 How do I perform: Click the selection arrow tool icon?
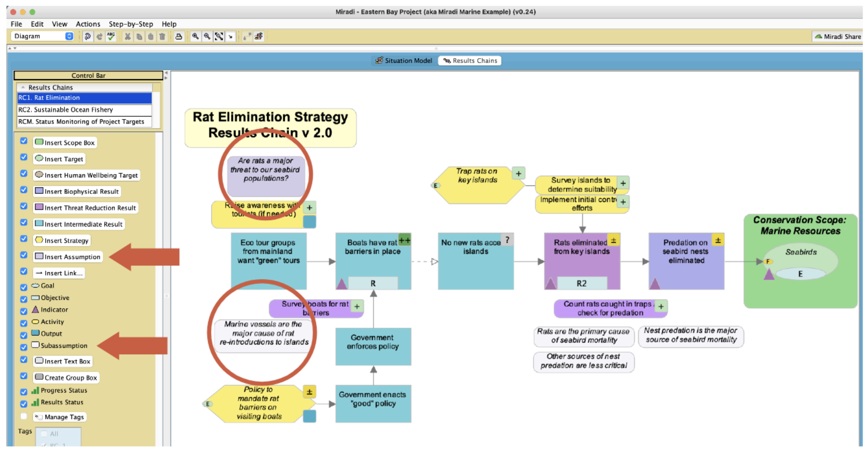231,36
